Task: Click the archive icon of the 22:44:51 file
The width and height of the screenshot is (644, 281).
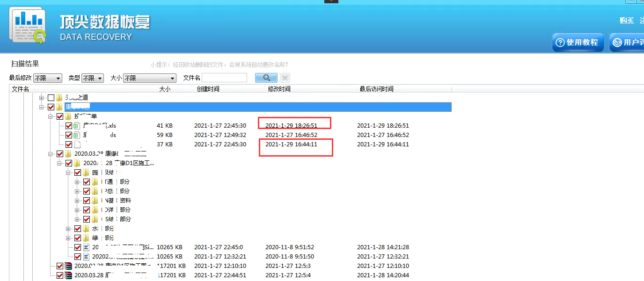Action: point(68,275)
